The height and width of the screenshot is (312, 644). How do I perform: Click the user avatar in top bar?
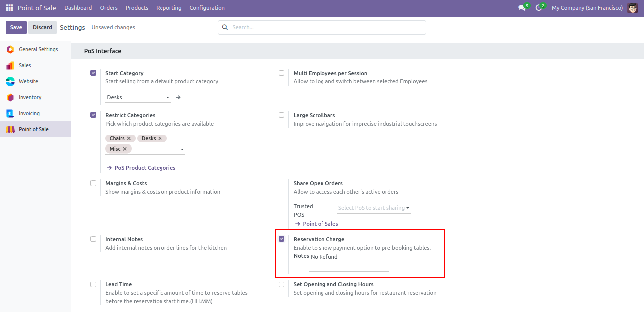click(632, 8)
